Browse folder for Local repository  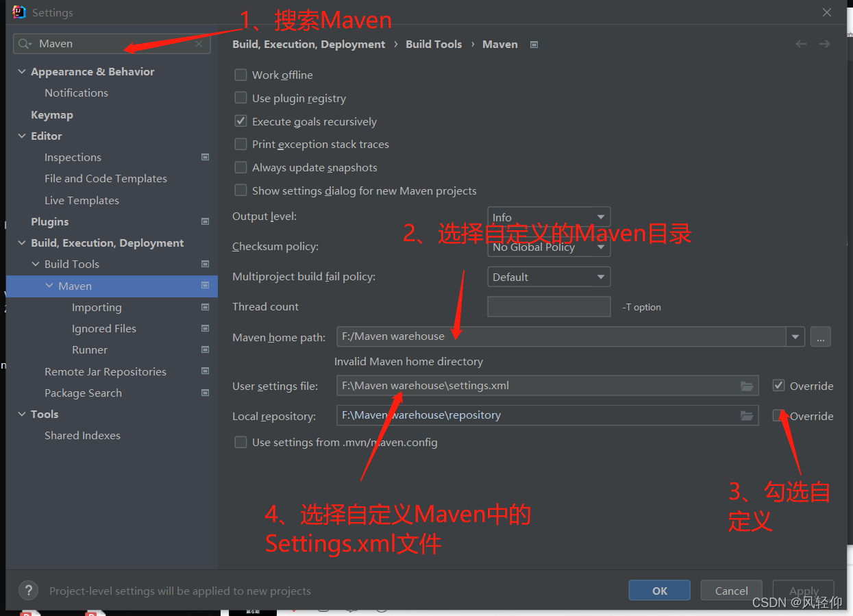tap(747, 415)
